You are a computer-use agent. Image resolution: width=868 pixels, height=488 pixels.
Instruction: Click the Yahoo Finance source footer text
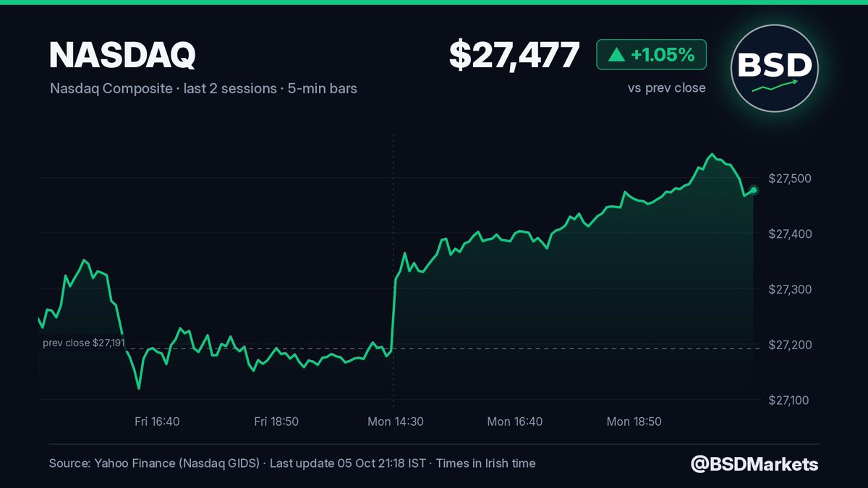(292, 463)
